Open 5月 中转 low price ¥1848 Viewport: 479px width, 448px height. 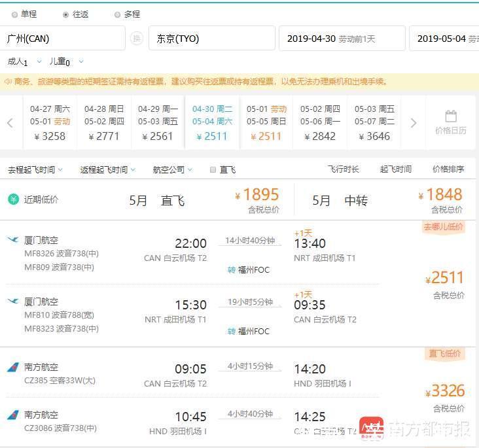click(x=387, y=201)
